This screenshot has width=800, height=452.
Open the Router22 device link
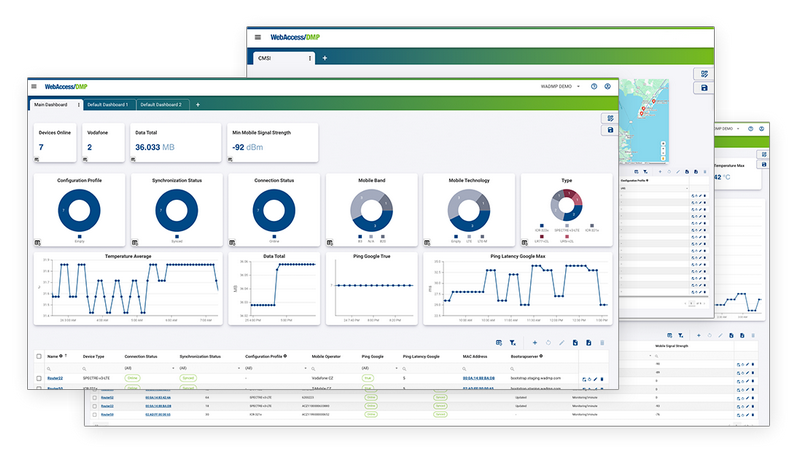[57, 379]
